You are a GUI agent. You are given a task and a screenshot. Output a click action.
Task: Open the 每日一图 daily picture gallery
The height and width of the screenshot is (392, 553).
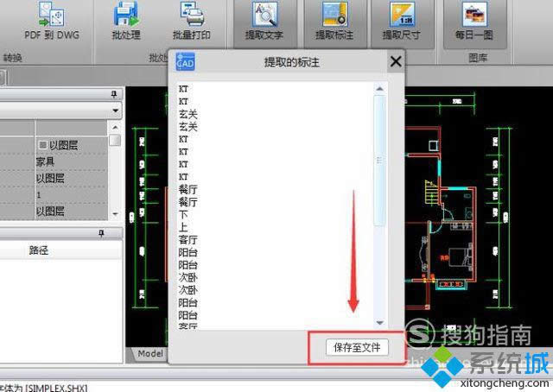click(474, 22)
